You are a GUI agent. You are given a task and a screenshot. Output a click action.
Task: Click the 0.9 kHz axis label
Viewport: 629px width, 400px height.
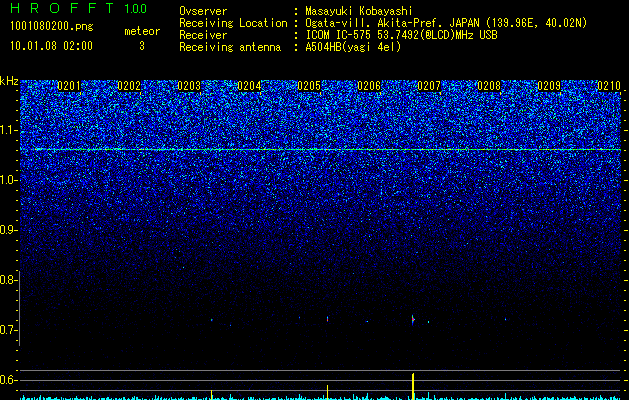coord(8,230)
